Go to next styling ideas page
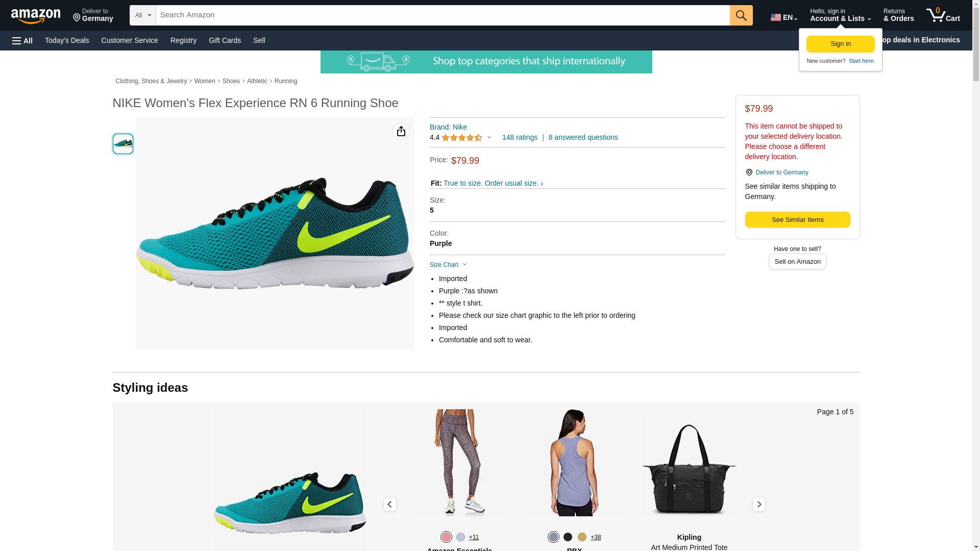 pyautogui.click(x=758, y=505)
